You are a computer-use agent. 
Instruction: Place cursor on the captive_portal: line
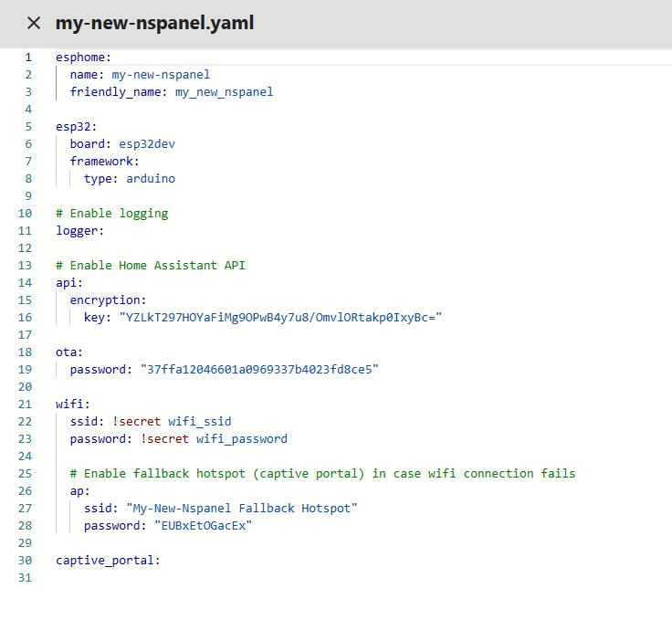click(108, 561)
